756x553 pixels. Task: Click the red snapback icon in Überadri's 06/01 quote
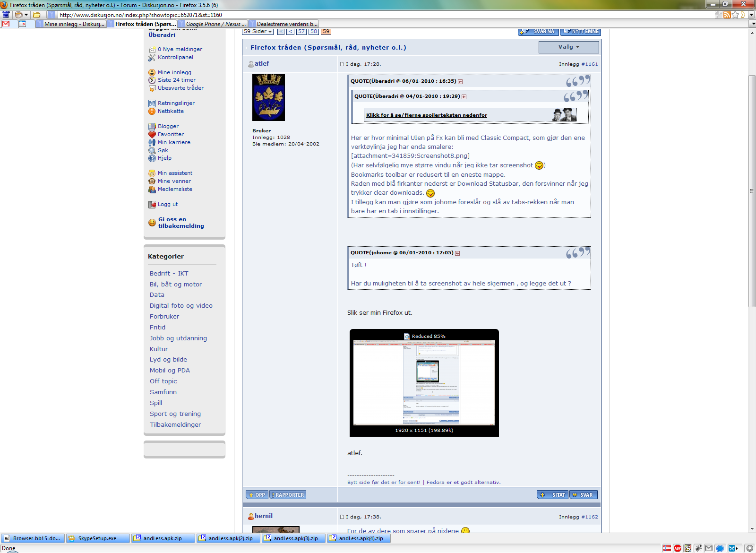click(x=460, y=82)
